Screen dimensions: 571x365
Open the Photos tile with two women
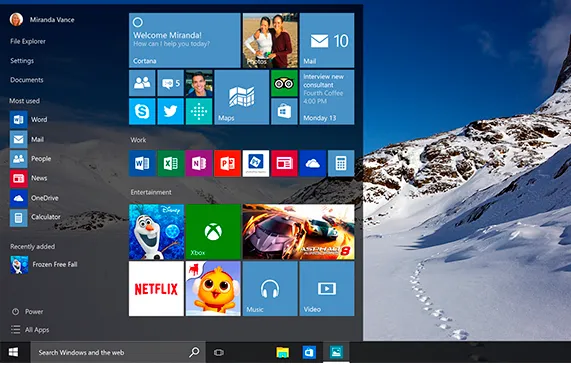(270, 40)
